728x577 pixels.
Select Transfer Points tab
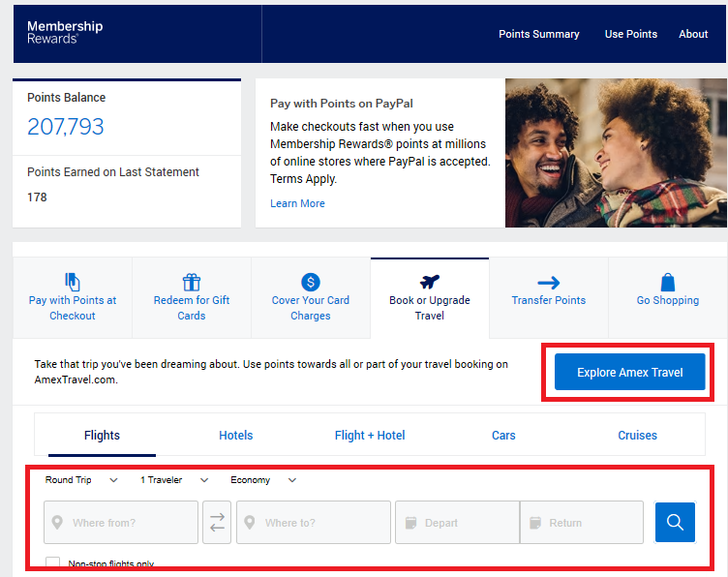(549, 298)
